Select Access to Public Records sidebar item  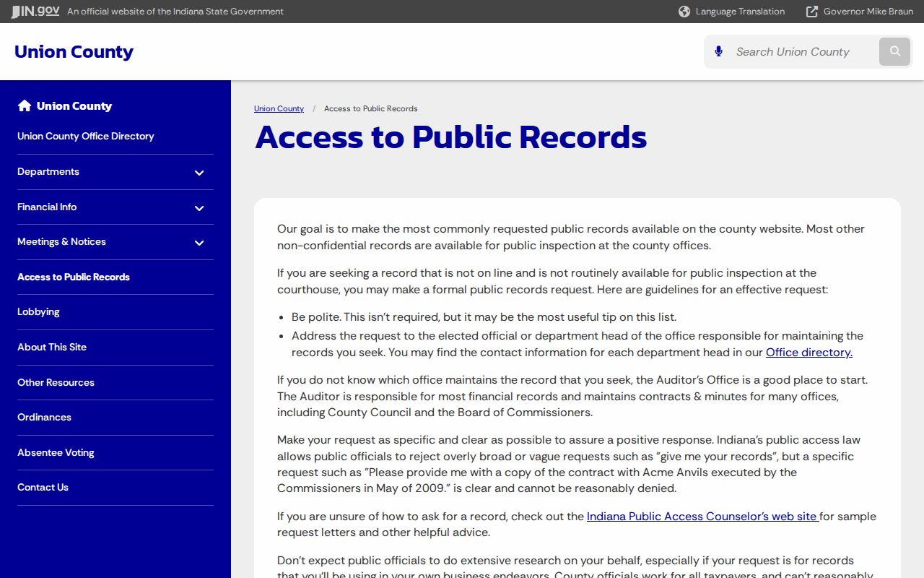(x=74, y=277)
